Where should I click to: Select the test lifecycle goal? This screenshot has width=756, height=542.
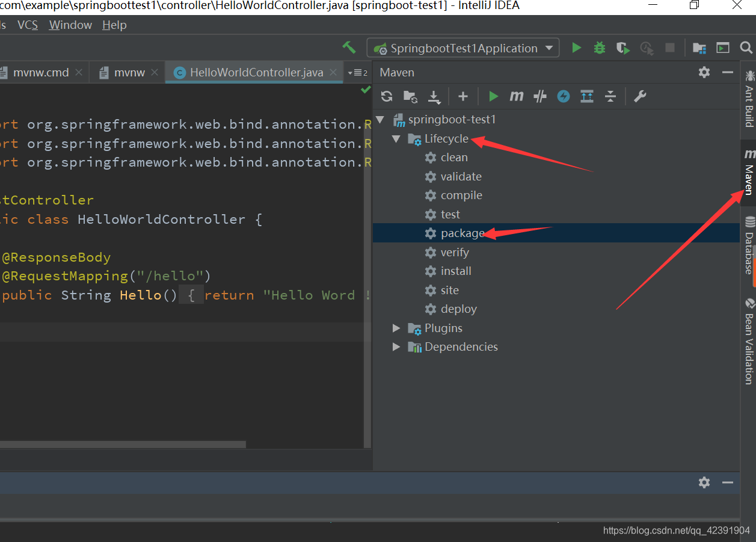[x=450, y=214]
